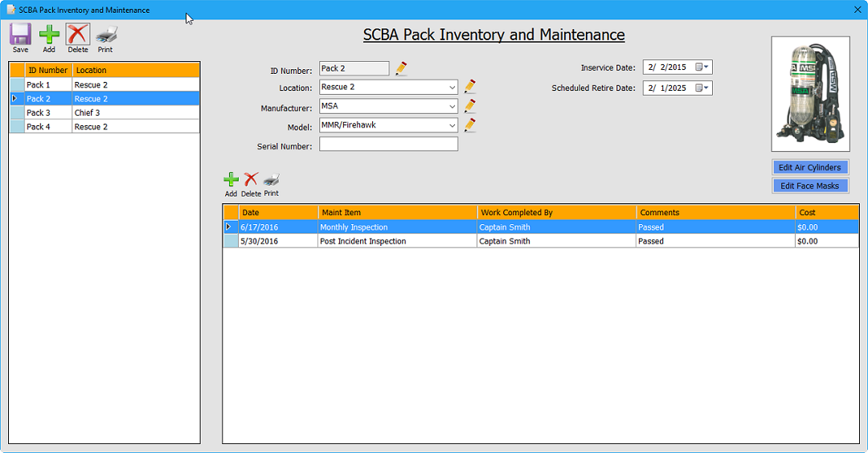Add a maintenance record with small plus
868x453 pixels.
pos(231,181)
